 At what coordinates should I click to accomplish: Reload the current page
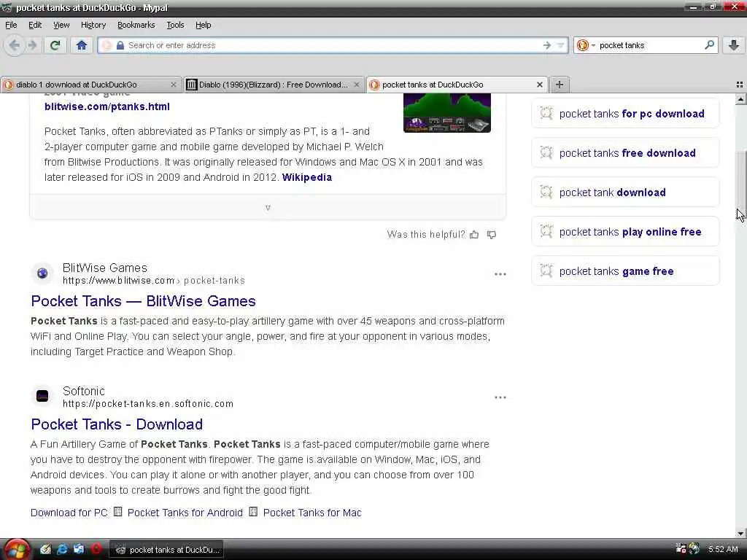[x=55, y=45]
